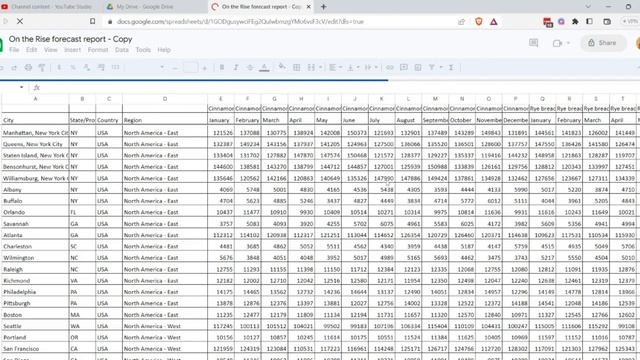The image size is (640, 360).
Task: Apply percent format from toolbar
Action: [73, 68]
